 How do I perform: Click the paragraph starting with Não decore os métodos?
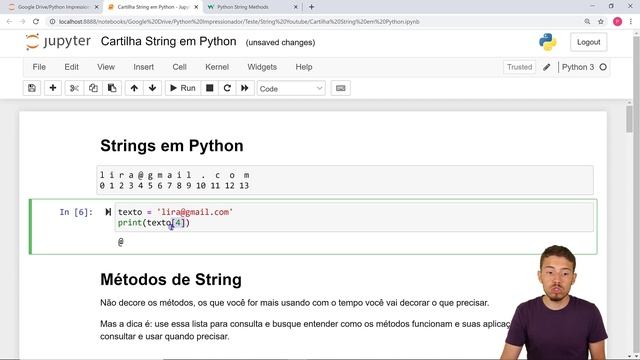point(294,303)
